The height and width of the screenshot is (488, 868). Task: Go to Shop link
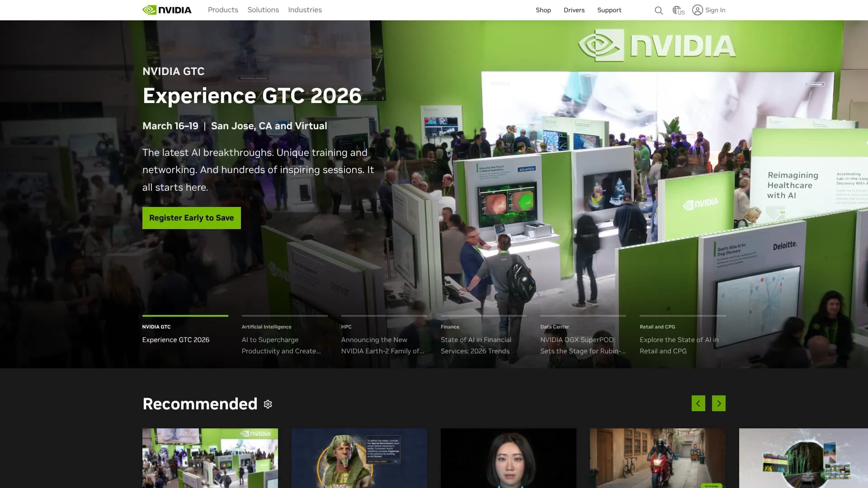point(543,10)
